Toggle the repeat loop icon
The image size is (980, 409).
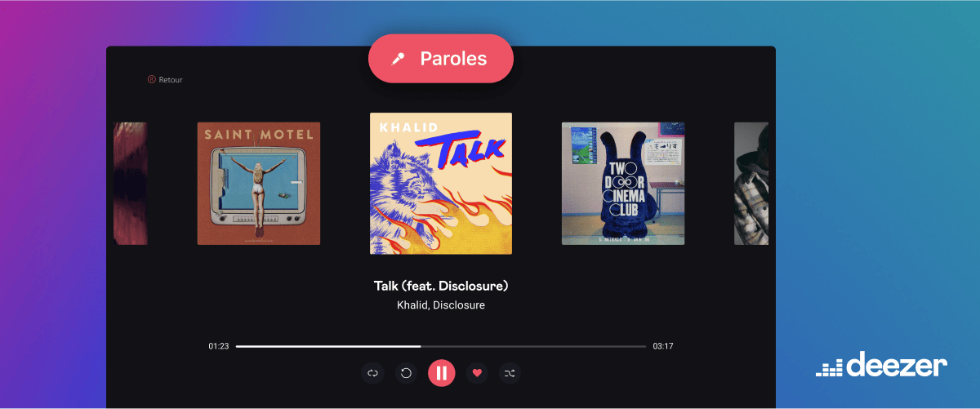point(372,373)
